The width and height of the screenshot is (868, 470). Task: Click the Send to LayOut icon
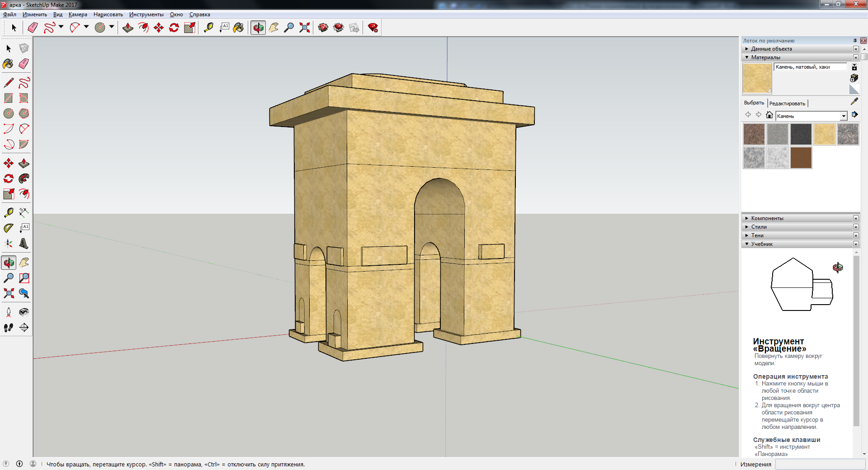point(354,28)
